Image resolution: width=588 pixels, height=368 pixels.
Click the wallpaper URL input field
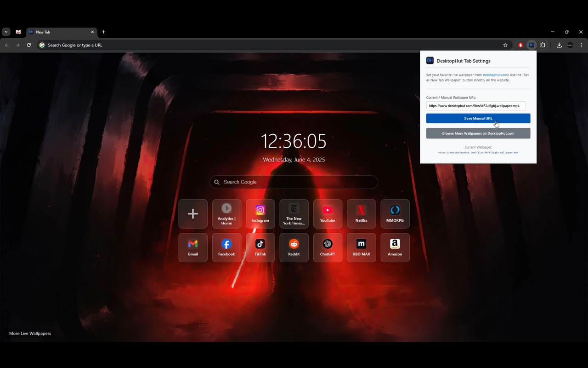coord(475,106)
